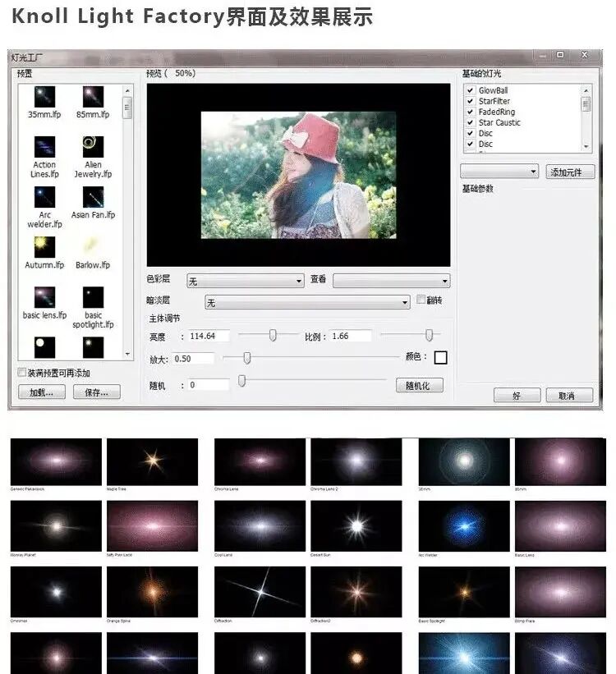The width and height of the screenshot is (616, 674).
Task: Apply the Arc welder.lfp preset
Action: (x=44, y=197)
